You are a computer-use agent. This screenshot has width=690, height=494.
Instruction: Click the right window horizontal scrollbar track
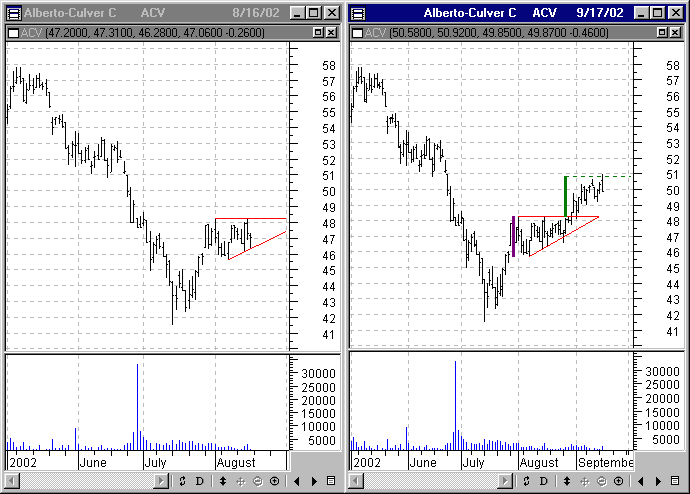pyautogui.click(x=431, y=481)
